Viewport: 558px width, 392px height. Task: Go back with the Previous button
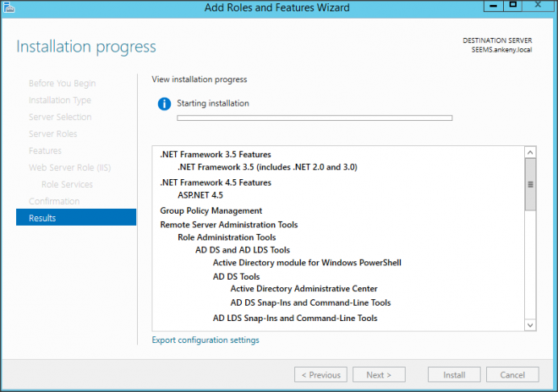coord(320,374)
